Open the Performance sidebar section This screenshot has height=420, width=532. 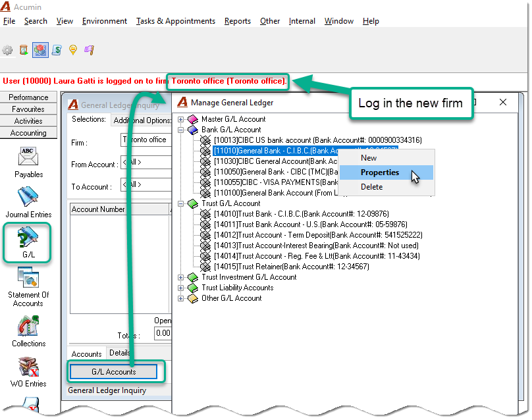28,97
